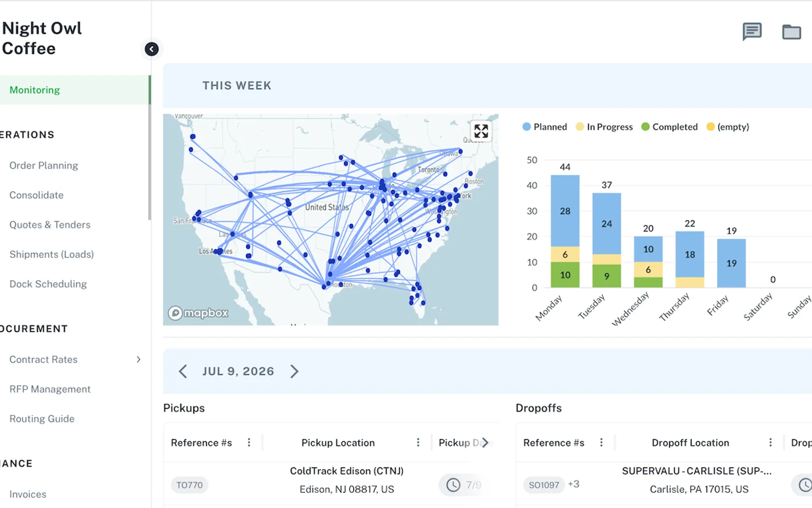Sort by Pickup Location column header
This screenshot has width=812, height=508.
click(338, 442)
